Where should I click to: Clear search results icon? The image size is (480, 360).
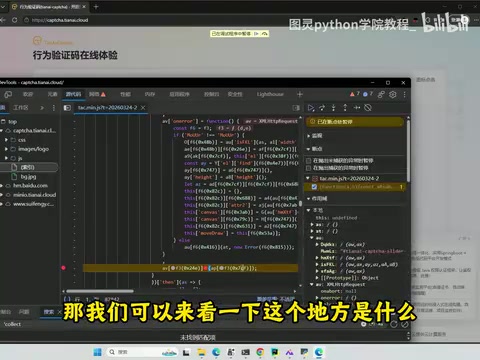404,324
